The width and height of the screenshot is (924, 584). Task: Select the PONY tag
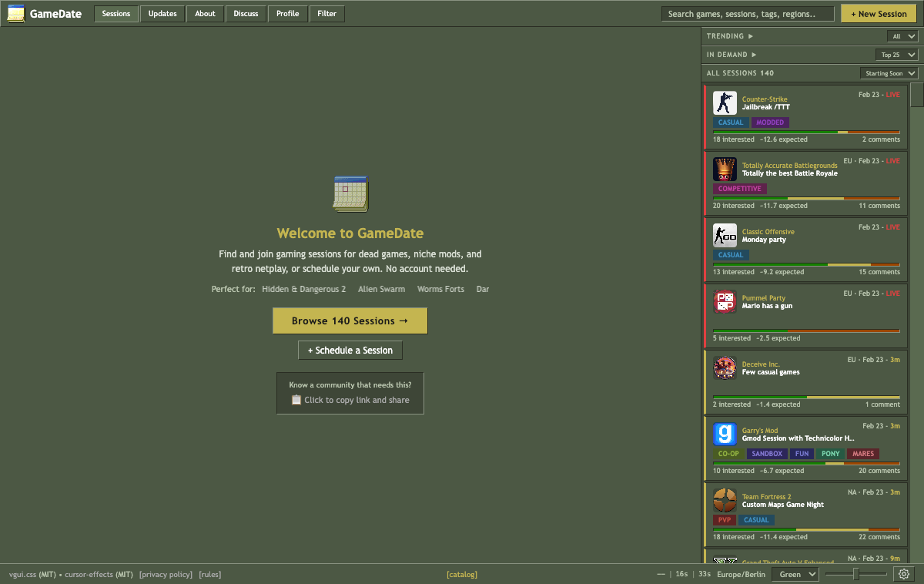(831, 454)
